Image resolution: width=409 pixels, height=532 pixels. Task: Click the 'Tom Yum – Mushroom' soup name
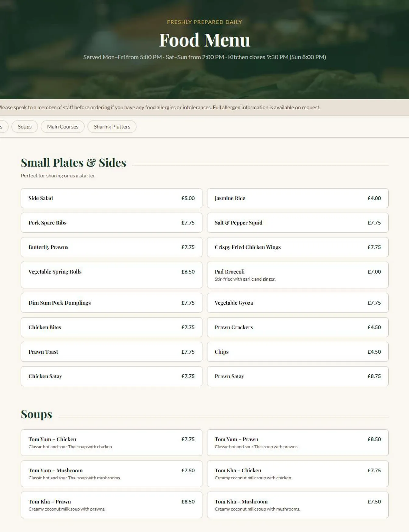pos(56,471)
